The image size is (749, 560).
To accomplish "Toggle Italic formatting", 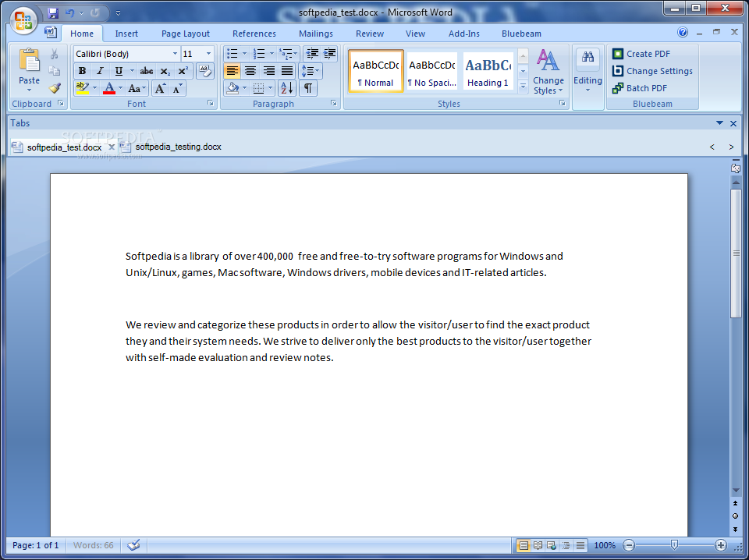I will [x=100, y=71].
